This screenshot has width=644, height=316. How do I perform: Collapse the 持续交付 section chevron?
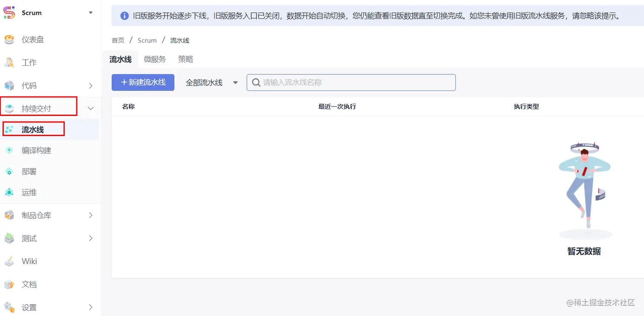[91, 108]
